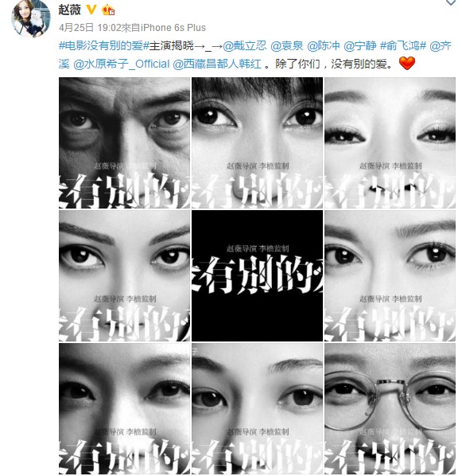Open the round glasses poster thumbnail
The height and width of the screenshot is (476, 462).
[x=390, y=408]
